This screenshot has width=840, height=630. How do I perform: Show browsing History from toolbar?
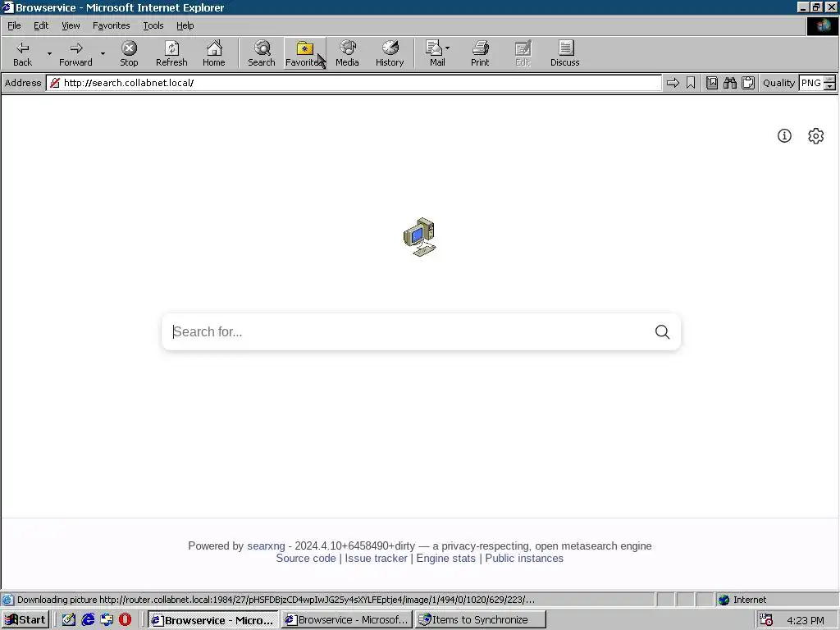390,53
